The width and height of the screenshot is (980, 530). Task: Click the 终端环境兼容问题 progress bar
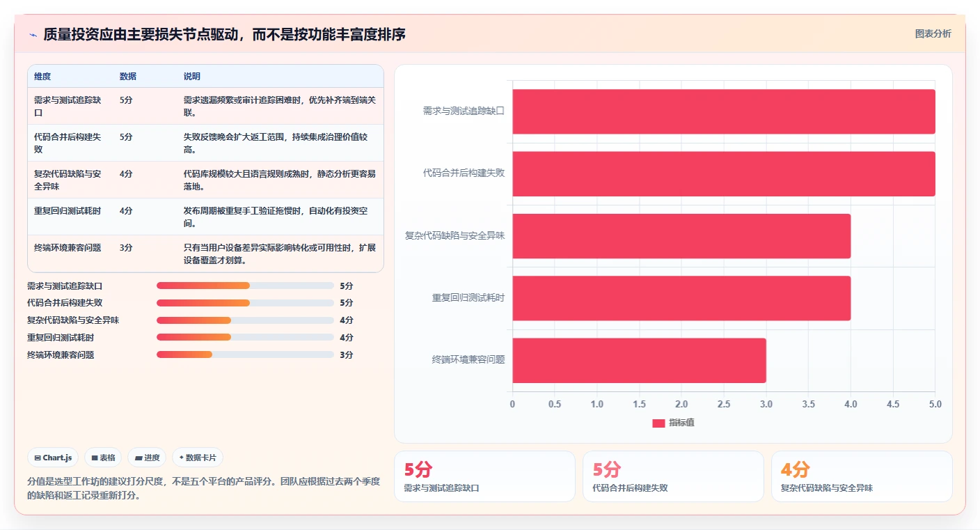(x=245, y=354)
